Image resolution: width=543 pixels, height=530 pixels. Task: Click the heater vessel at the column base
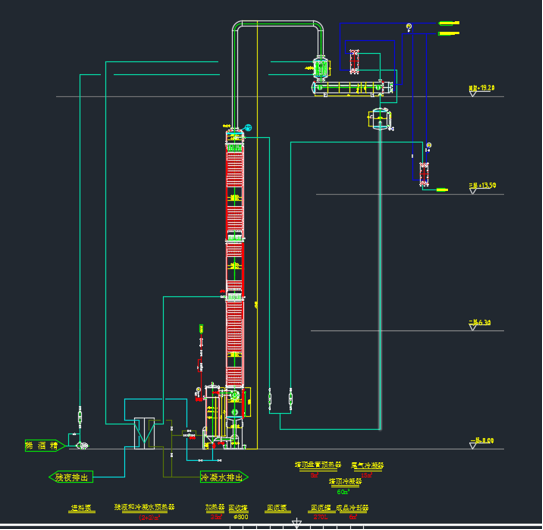point(212,416)
